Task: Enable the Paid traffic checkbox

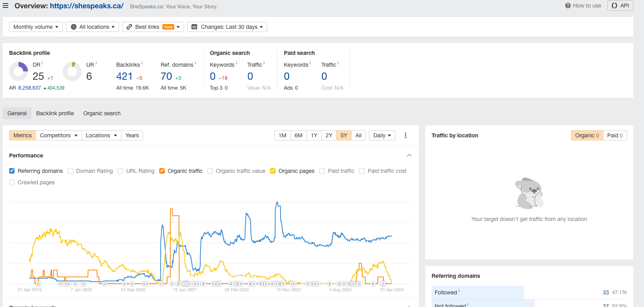Action: tap(322, 171)
